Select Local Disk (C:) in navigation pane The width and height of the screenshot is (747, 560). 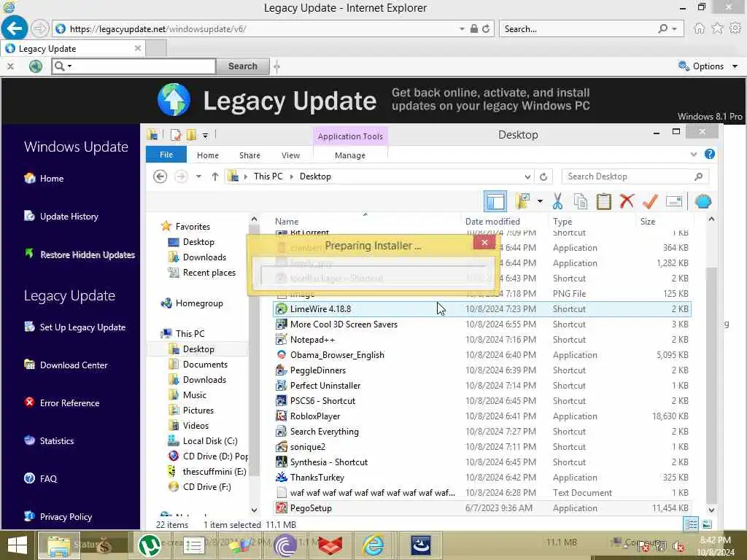[x=209, y=441]
